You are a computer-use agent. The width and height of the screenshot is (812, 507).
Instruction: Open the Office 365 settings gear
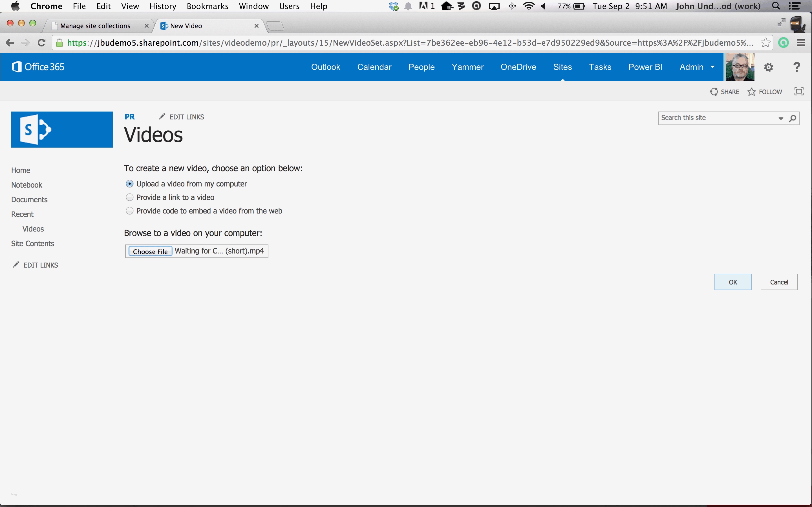pos(768,67)
